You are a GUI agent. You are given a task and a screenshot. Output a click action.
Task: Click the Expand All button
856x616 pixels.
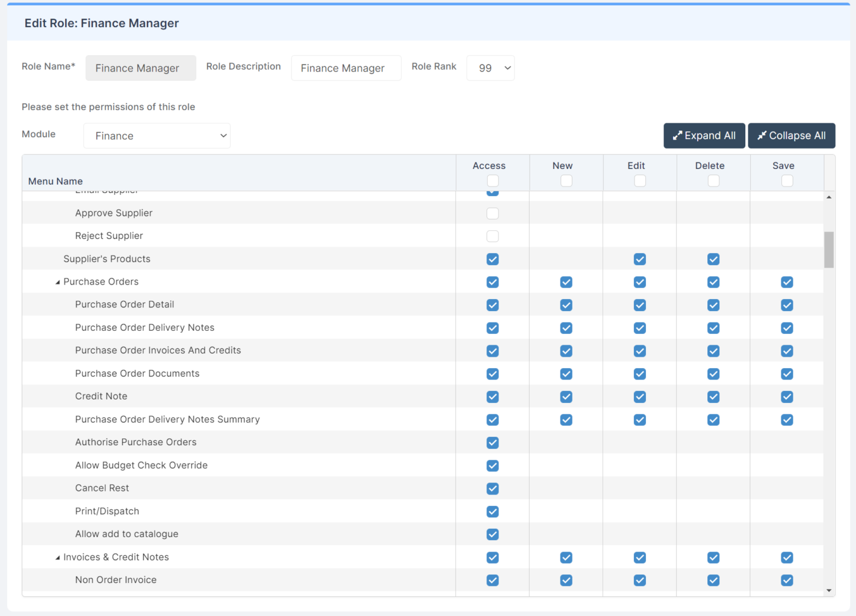click(x=704, y=136)
